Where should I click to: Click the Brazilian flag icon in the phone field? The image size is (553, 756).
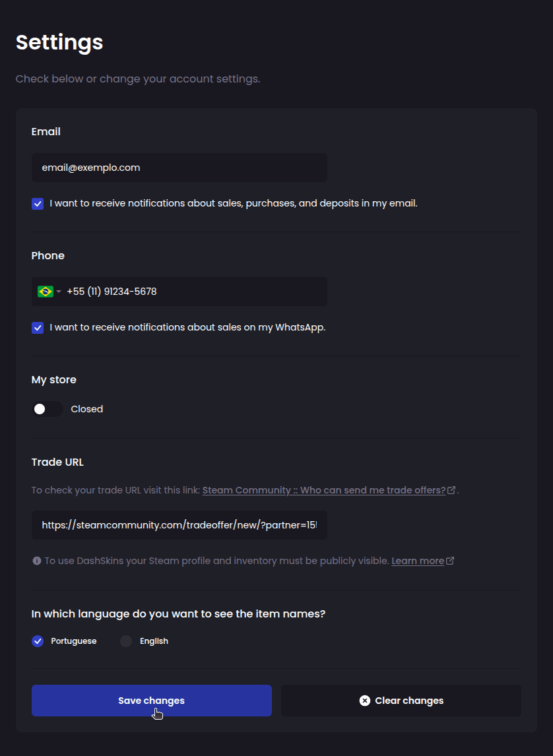tap(44, 291)
